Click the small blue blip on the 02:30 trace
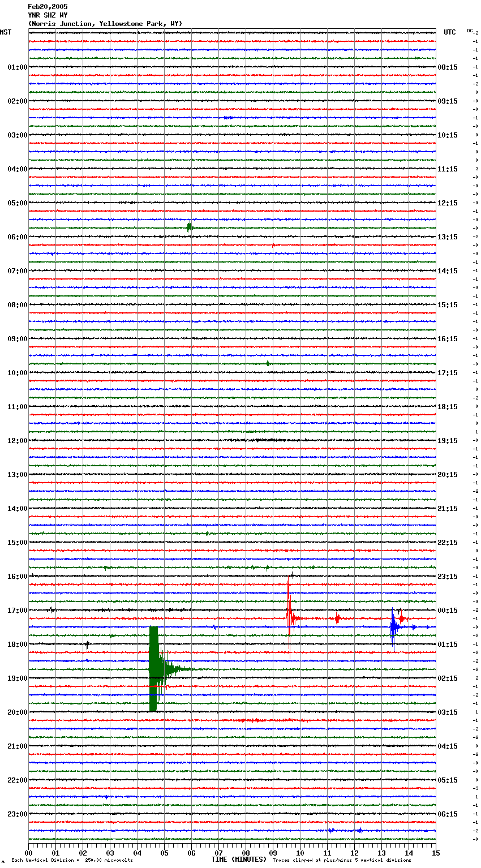Image resolution: width=481 pixels, height=868 pixels. [228, 118]
